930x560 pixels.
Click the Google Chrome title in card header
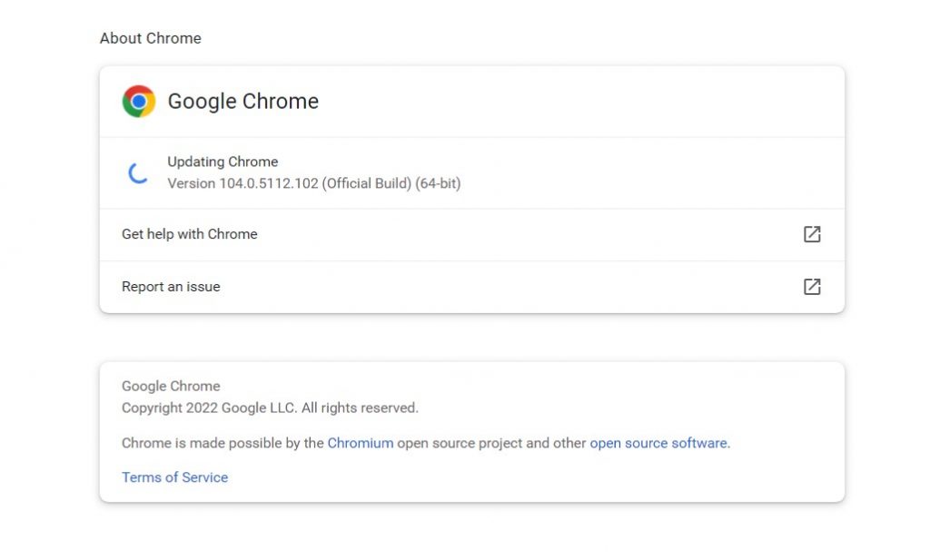243,102
